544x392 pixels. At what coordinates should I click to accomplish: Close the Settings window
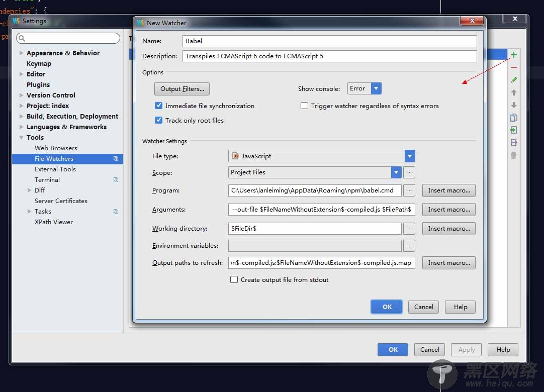(515, 19)
